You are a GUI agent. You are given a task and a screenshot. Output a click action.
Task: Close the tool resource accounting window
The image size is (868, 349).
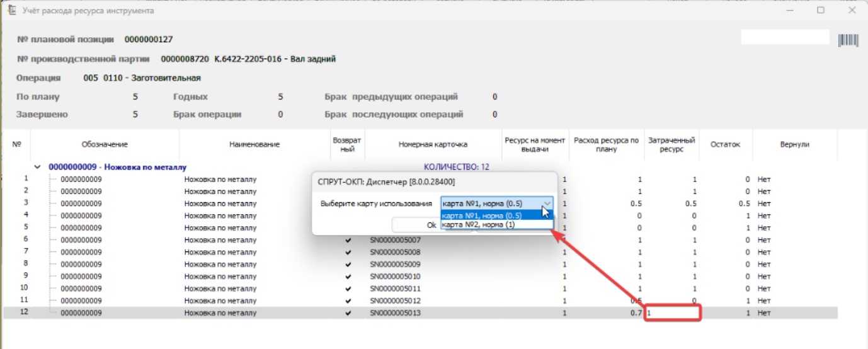tap(851, 11)
